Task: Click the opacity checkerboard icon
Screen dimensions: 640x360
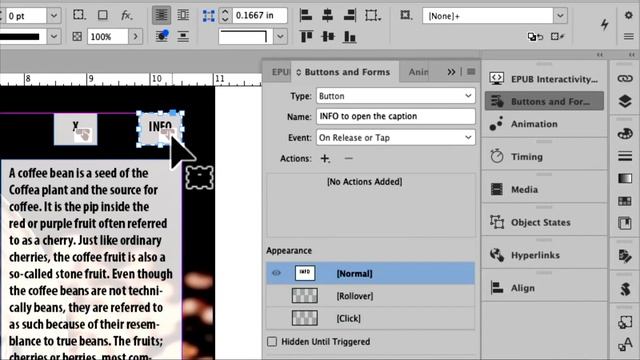Action: coord(77,37)
